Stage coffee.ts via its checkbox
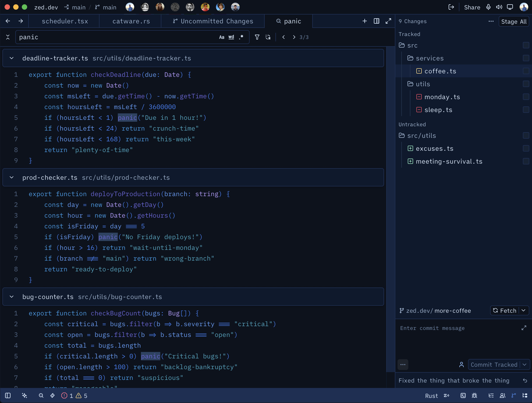This screenshot has height=403, width=532. 526,71
